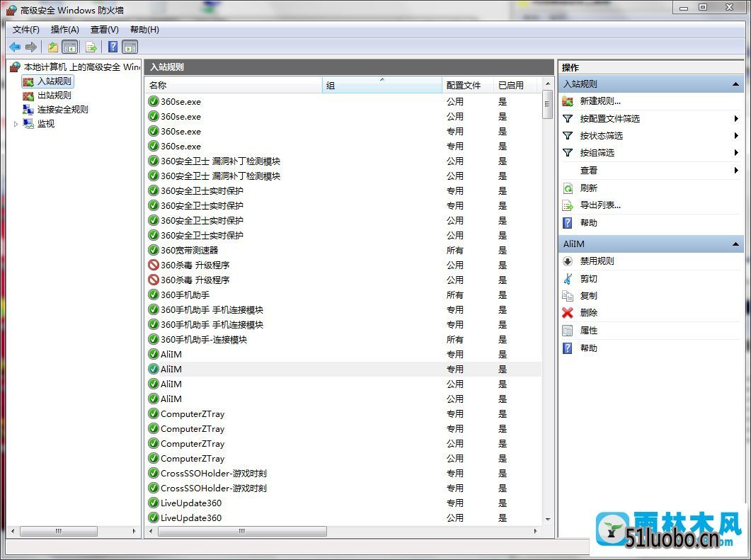The height and width of the screenshot is (560, 751).
Task: Click the left tree pane horizontal scrollbar thumb
Action: (x=59, y=531)
